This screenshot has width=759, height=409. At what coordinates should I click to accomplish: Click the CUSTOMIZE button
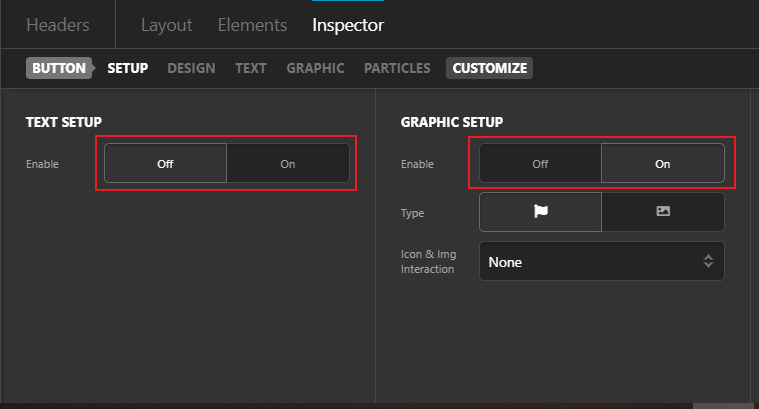(x=489, y=68)
